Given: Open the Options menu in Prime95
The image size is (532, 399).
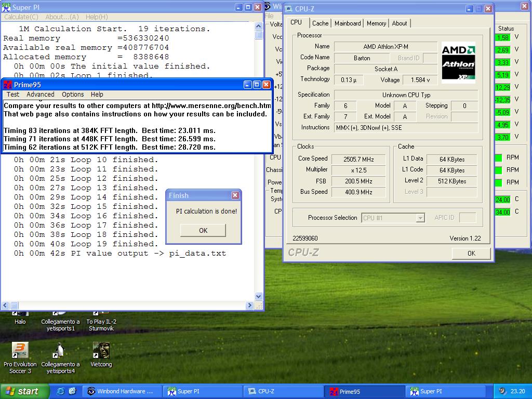Looking at the screenshot, I should 73,95.
